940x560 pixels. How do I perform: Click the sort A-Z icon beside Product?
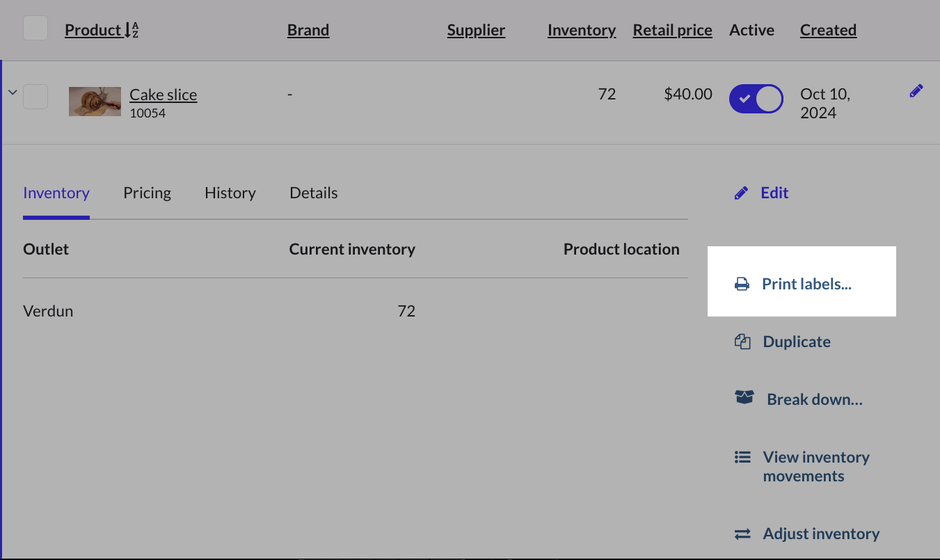coord(132,30)
